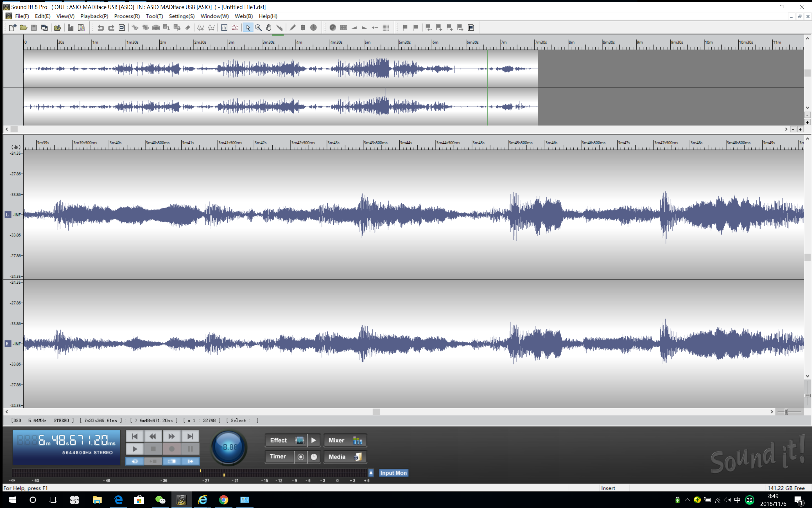Click the fade-out ramp icon
812x508 pixels.
pyautogui.click(x=364, y=28)
